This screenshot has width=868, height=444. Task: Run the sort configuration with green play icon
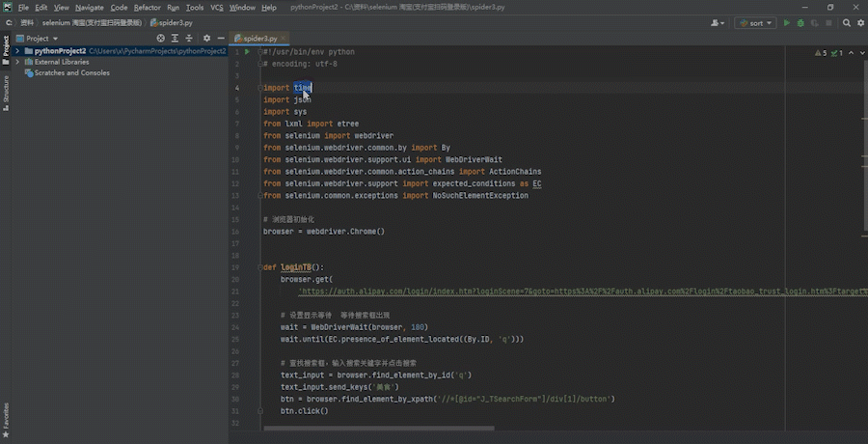[x=787, y=23]
